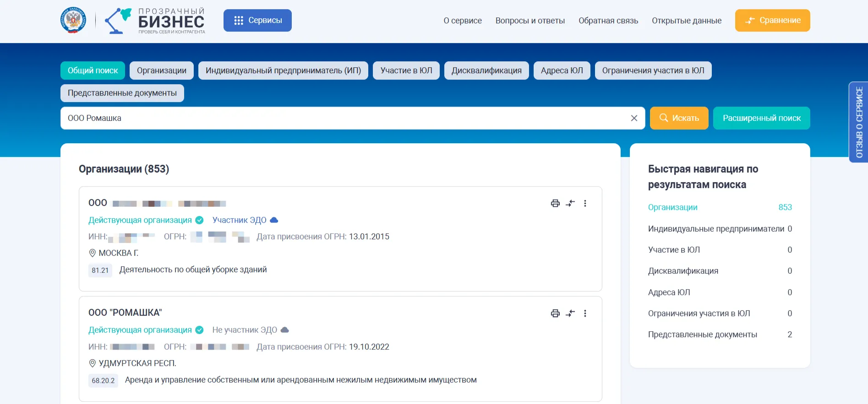The image size is (868, 404).
Task: Open Расширенный поиск advanced search
Action: point(761,118)
